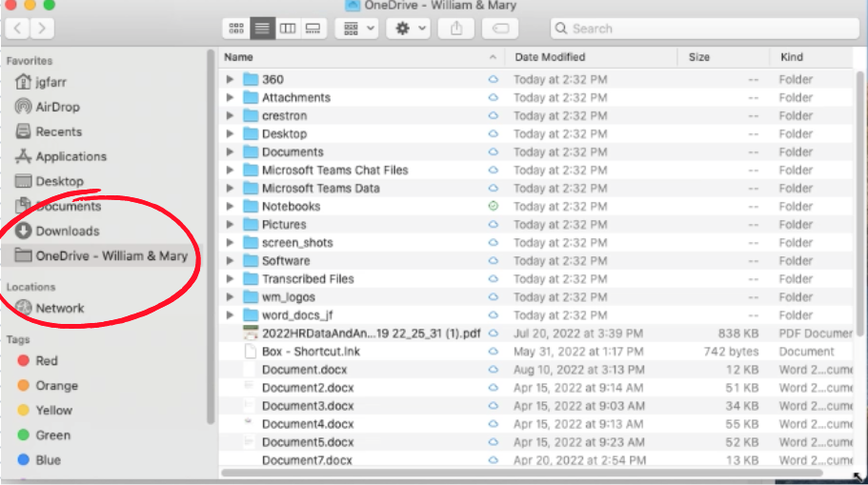Click the Share toolbar button

coord(456,29)
